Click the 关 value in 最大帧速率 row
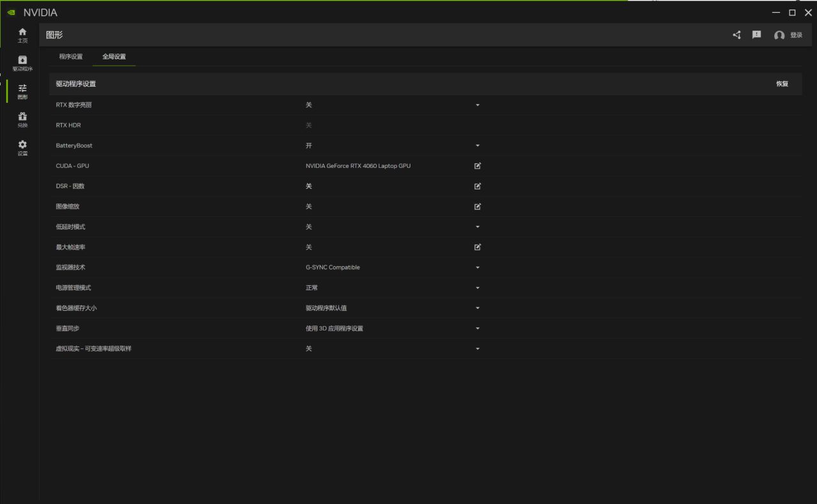 tap(309, 247)
